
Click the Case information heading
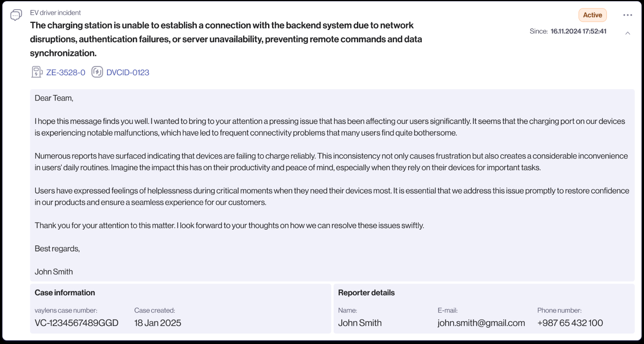pos(65,293)
